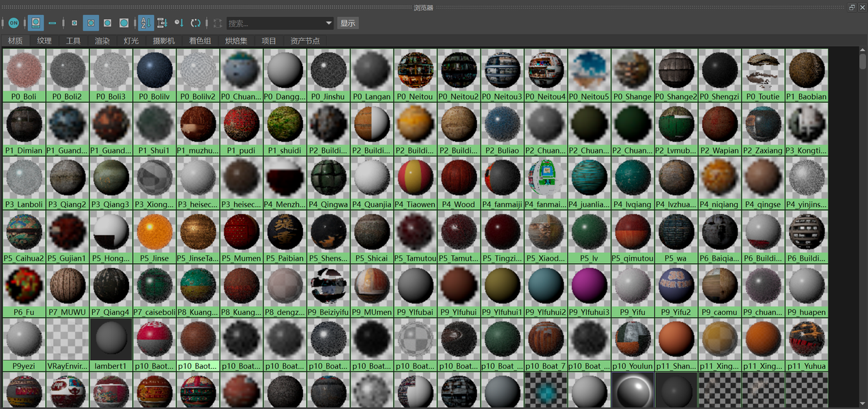Choose the P0_Neitou5 material swatch
Image resolution: width=868 pixels, height=409 pixels.
(589, 75)
